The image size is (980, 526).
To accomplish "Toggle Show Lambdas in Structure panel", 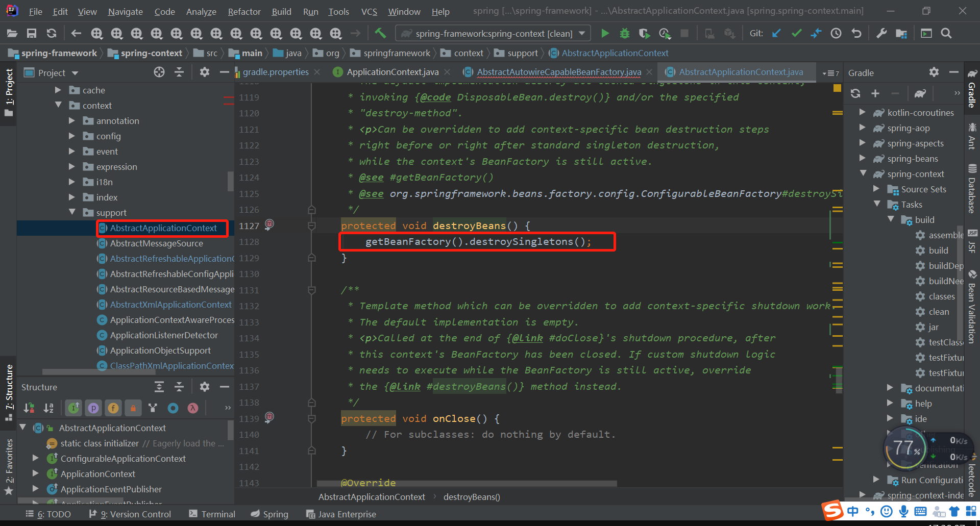I will 193,408.
